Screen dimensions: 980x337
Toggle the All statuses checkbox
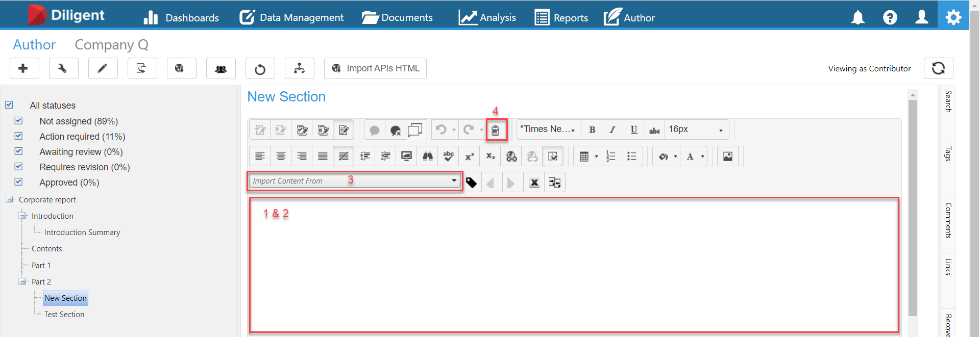coord(9,105)
